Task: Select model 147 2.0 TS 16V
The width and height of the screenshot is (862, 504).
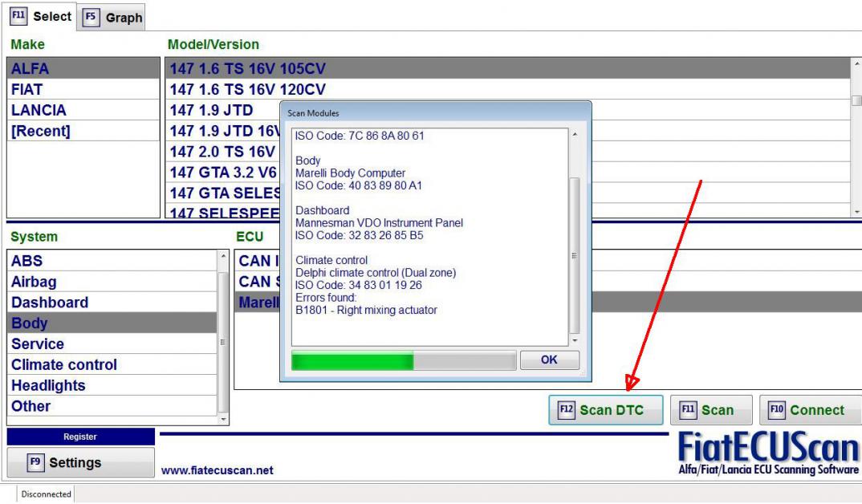Action: [x=222, y=152]
